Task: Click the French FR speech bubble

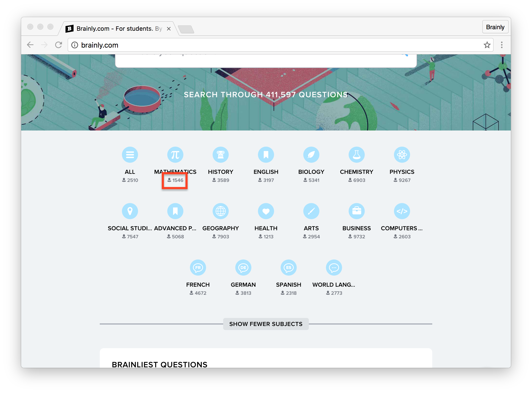Action: (x=198, y=268)
